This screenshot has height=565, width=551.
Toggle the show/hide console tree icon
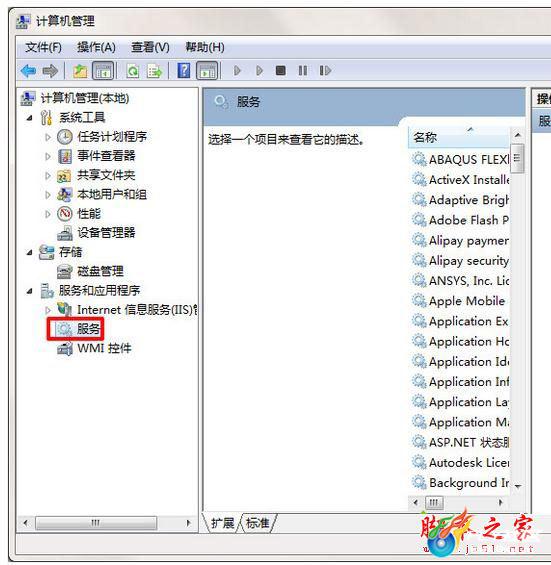coord(103,71)
